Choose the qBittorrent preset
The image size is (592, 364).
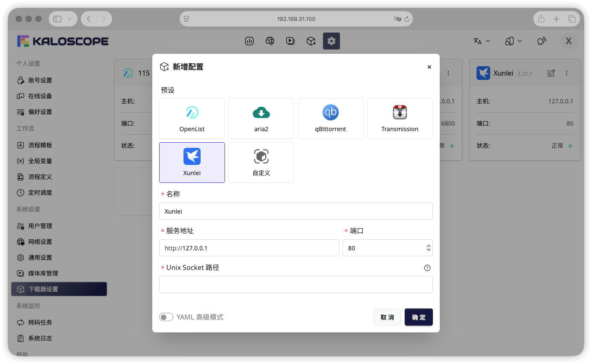[331, 118]
